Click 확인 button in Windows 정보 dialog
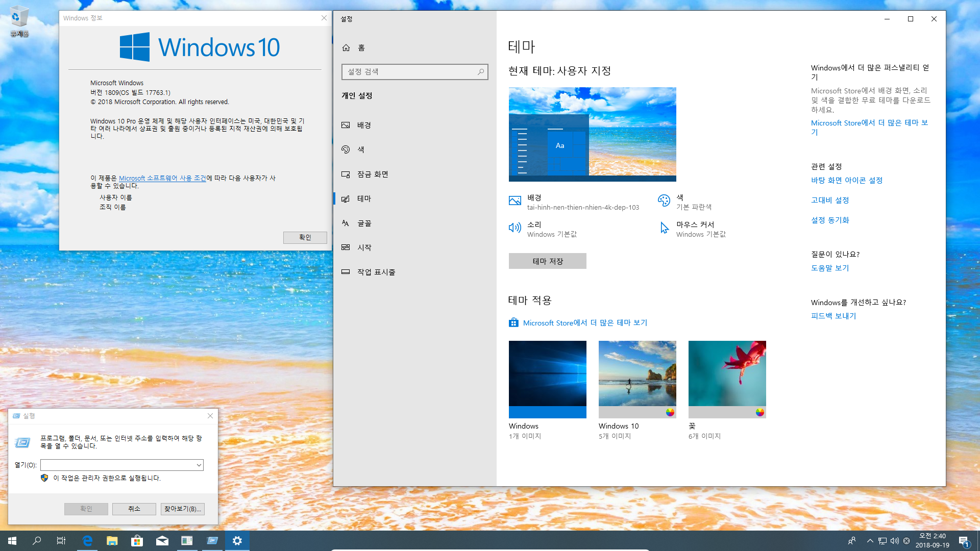Screen dimensions: 980x551 point(305,237)
